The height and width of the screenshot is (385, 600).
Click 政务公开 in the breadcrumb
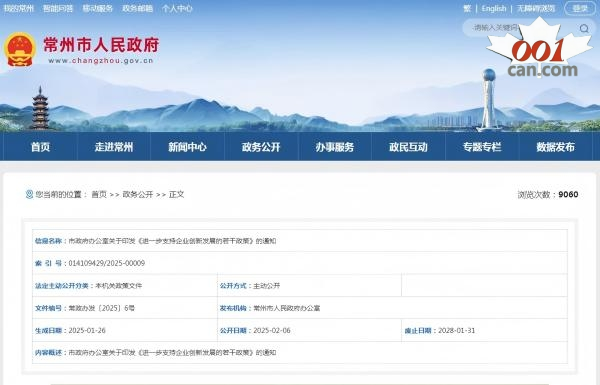pos(138,194)
